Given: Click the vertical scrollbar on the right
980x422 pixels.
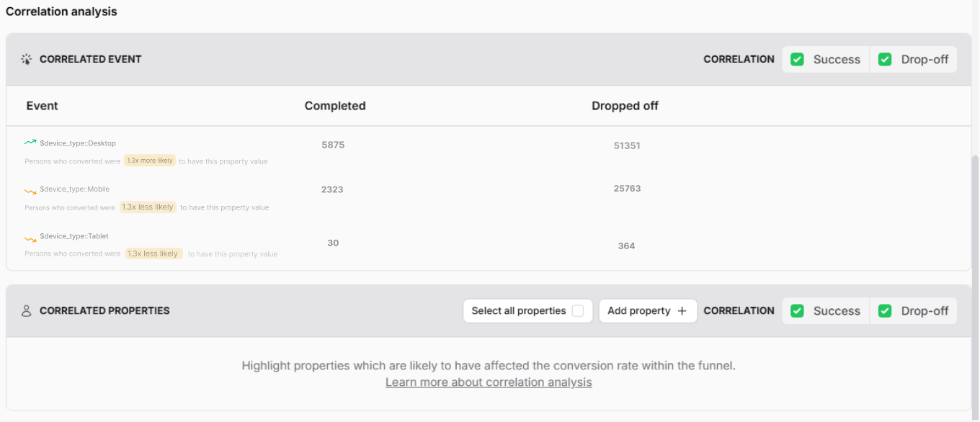Looking at the screenshot, I should pyautogui.click(x=976, y=216).
